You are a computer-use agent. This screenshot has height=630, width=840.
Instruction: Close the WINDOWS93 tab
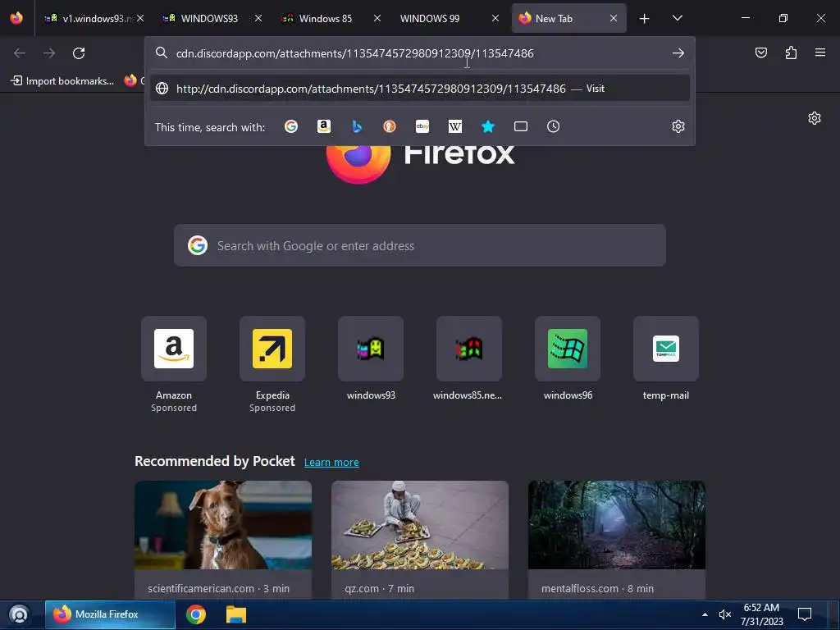(258, 19)
